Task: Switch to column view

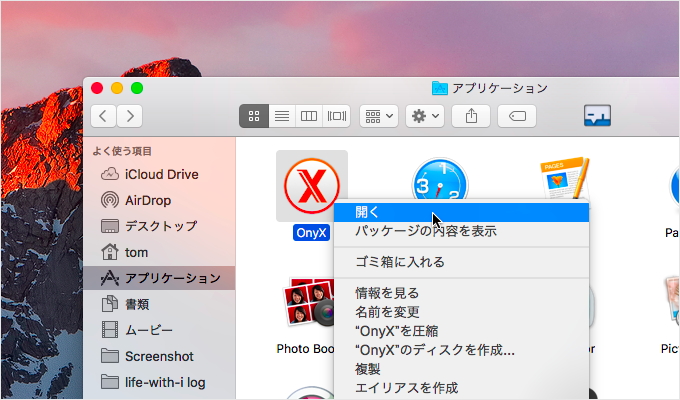Action: (309, 116)
